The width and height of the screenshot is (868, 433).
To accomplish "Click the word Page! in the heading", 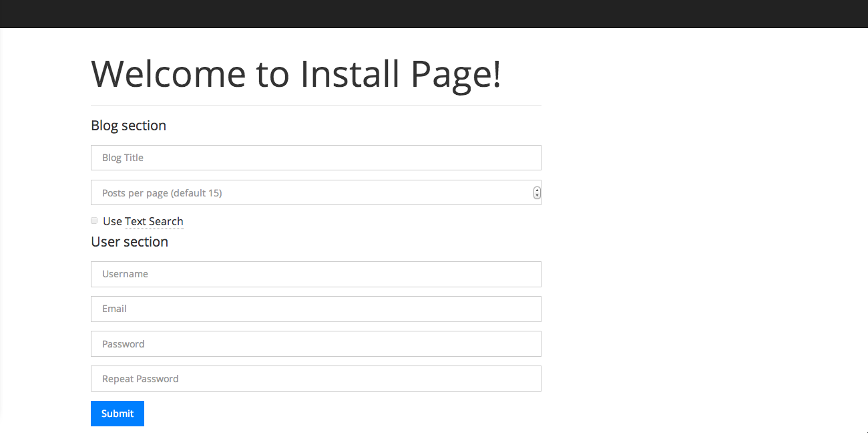I will point(455,75).
